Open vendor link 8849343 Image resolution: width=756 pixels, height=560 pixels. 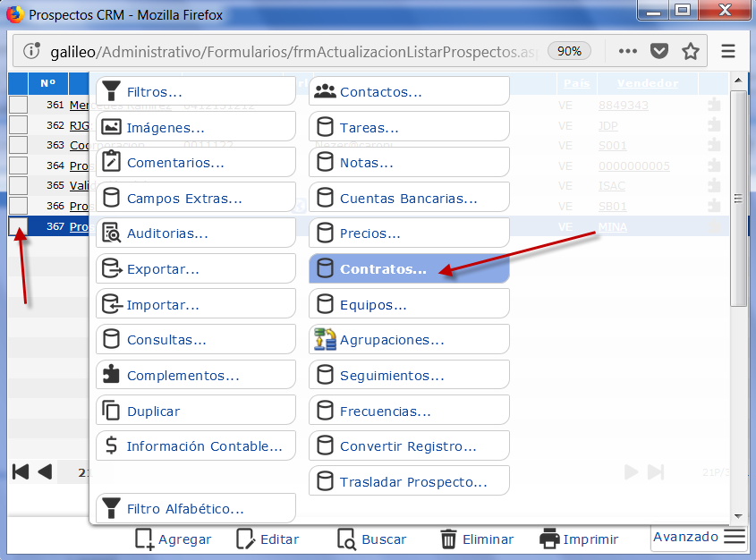point(624,105)
